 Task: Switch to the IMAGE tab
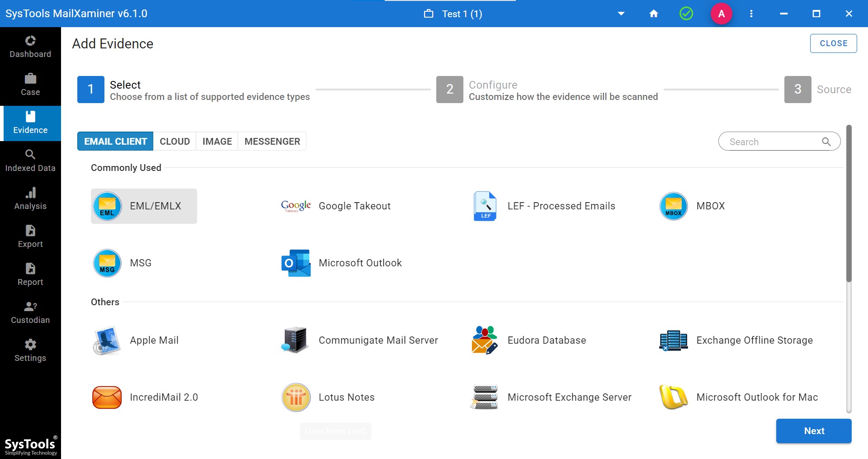[x=217, y=142]
